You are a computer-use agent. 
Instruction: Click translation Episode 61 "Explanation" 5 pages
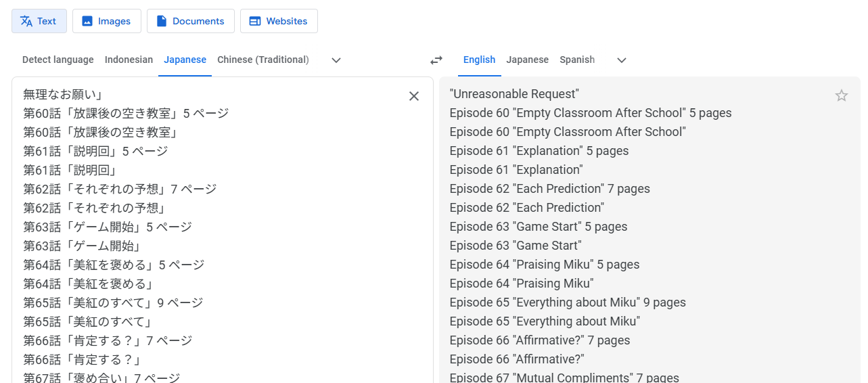(x=539, y=151)
